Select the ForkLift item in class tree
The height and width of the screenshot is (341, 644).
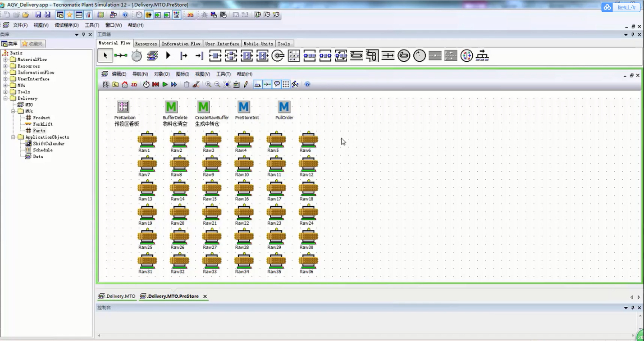[x=42, y=124]
